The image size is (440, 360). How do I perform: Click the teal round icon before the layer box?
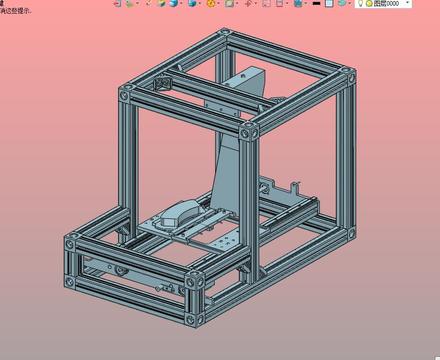(x=342, y=3)
